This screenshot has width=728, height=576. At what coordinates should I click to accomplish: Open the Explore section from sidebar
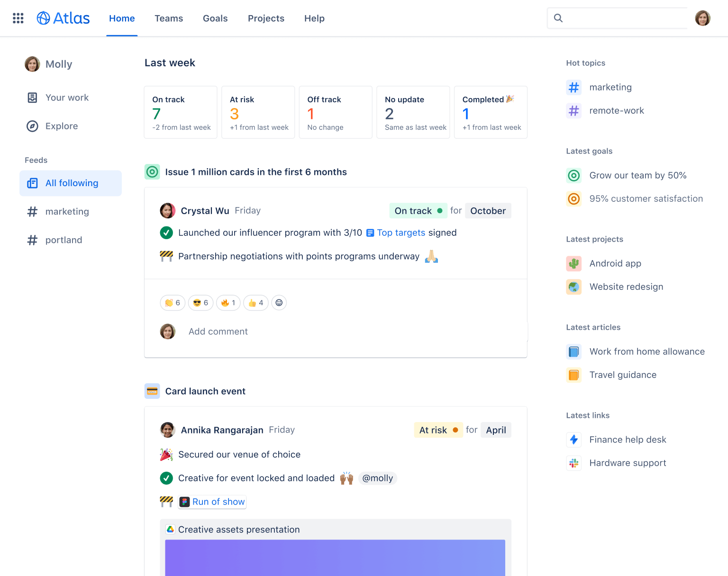coord(32,126)
